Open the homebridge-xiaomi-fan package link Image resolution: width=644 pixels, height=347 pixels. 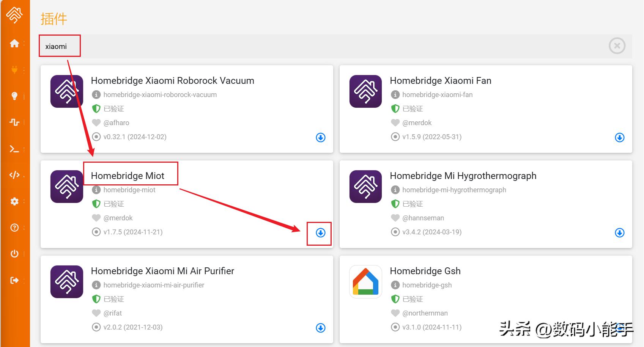438,95
